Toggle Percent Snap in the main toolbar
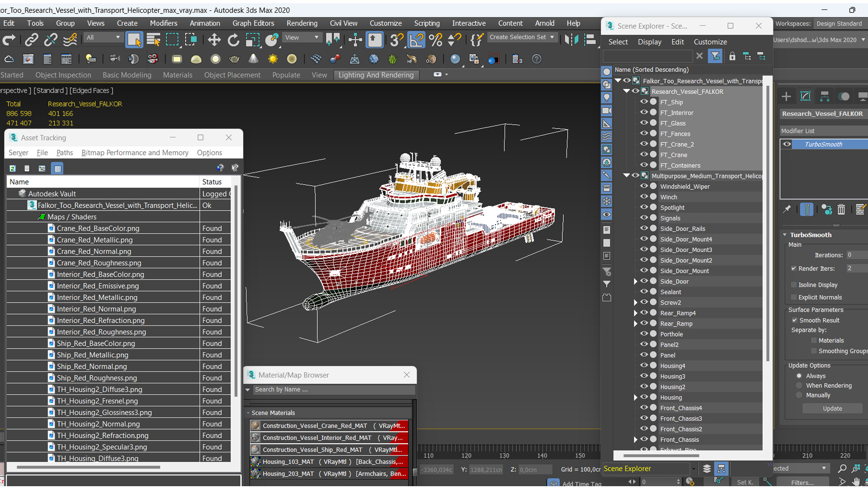 [436, 40]
